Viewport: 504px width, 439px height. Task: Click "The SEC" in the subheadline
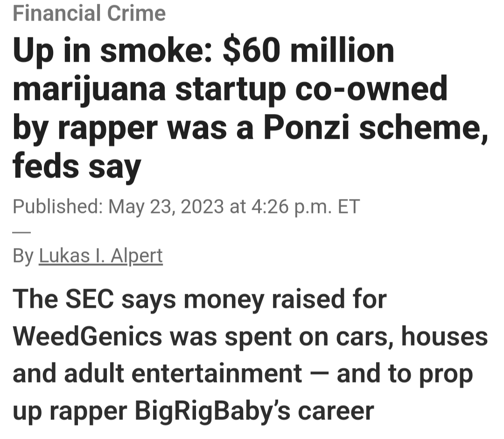pos(63,299)
